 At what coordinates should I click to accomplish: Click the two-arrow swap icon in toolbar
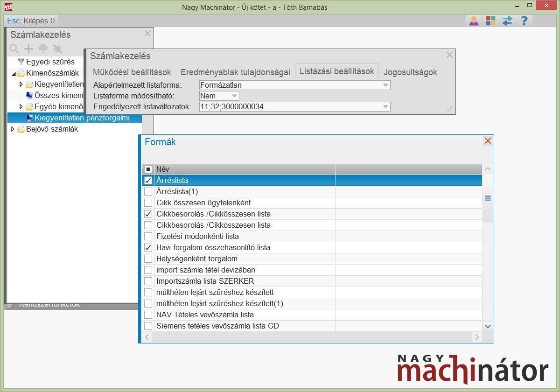507,21
